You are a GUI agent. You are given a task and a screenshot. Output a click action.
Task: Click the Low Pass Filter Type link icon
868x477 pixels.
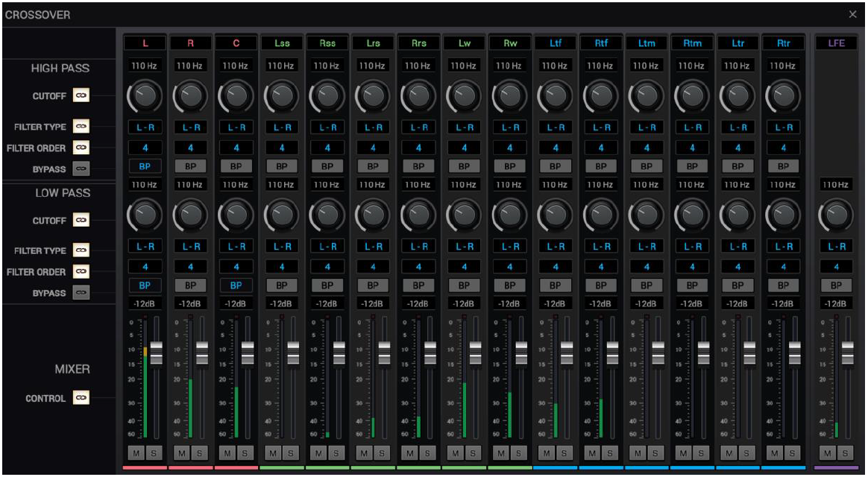click(x=81, y=250)
